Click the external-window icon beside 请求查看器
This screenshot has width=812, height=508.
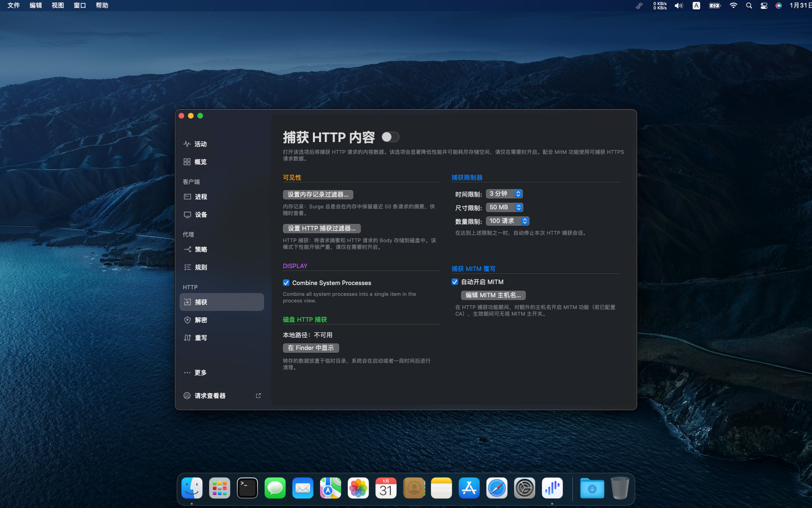258,396
